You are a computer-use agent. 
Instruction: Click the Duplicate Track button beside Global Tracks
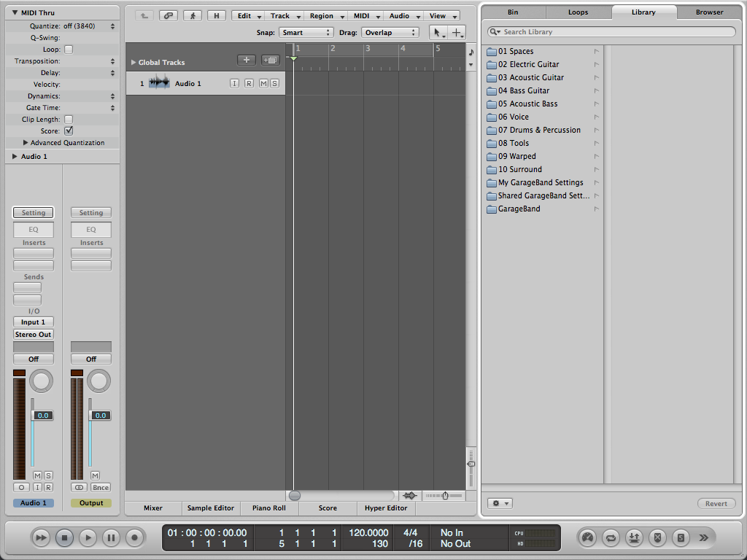270,61
